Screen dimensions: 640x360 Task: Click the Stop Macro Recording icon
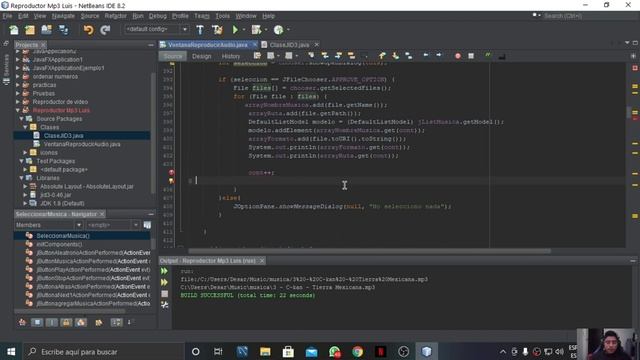[x=471, y=56]
